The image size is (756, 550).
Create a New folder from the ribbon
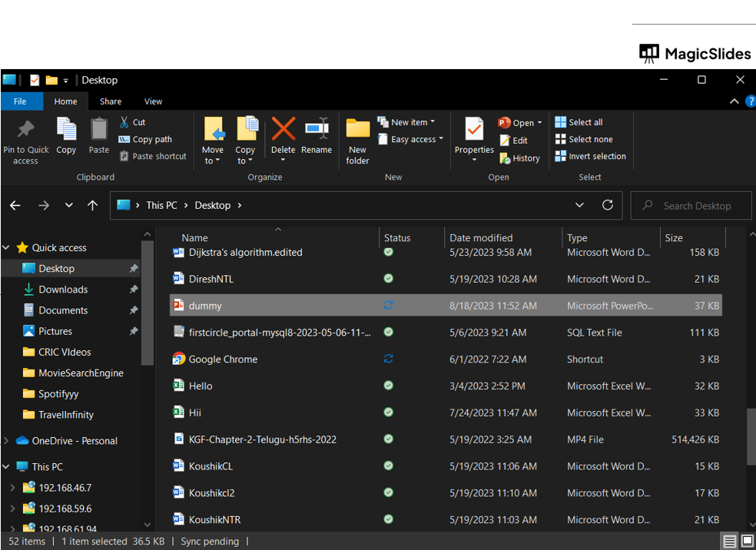pos(357,138)
